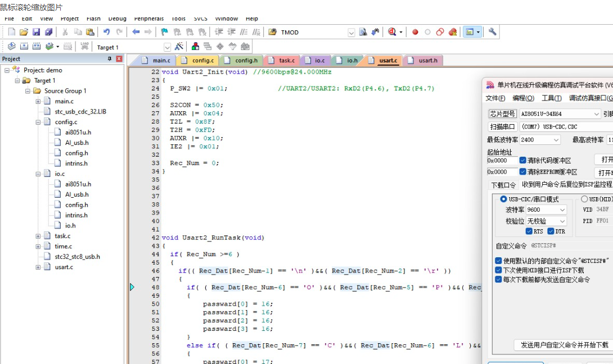Click the first 0x0000 start address field
This screenshot has height=364, width=613.
point(502,161)
